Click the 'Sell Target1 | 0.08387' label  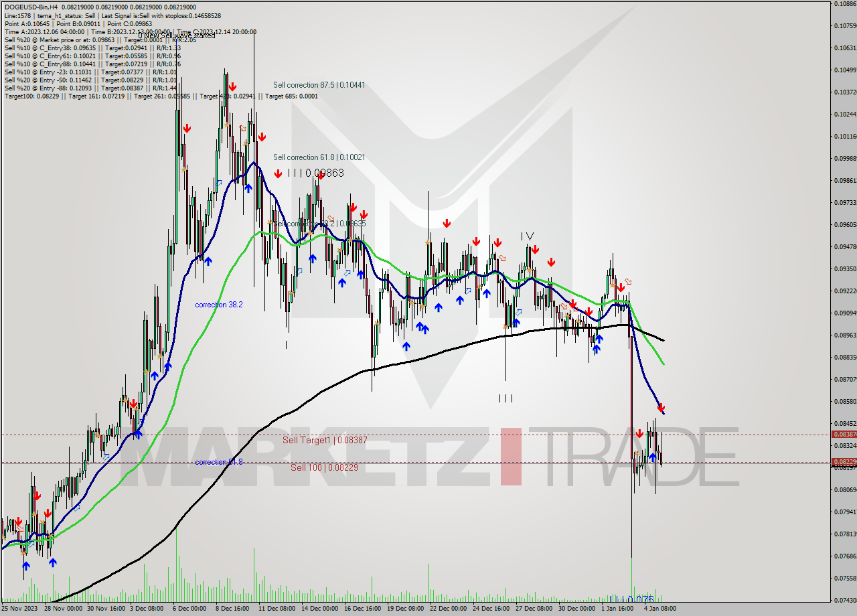325,440
